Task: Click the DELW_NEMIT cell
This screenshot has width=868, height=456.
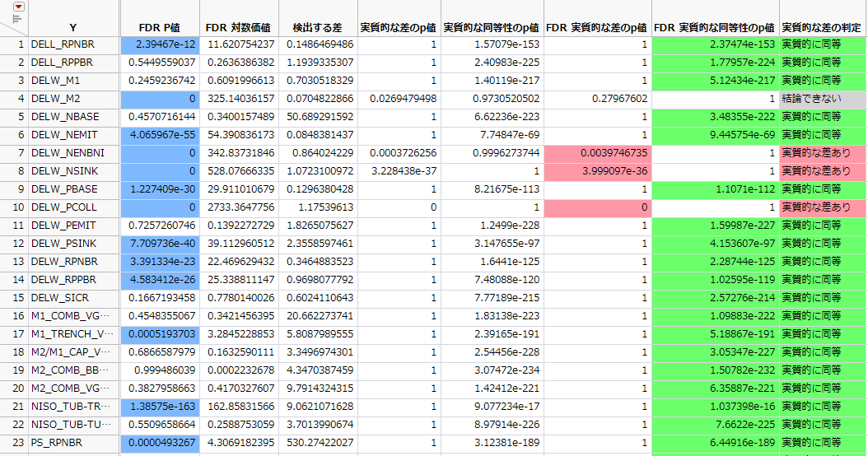Action: 73,134
